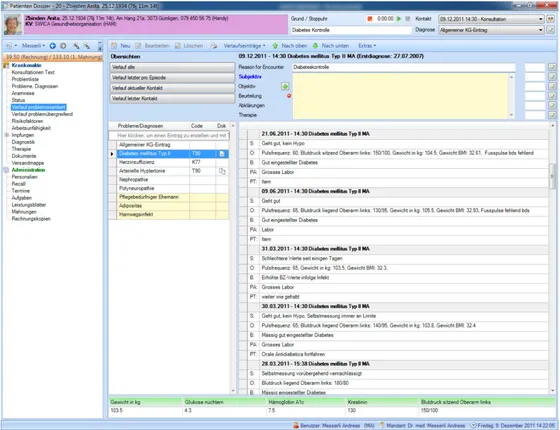Click Krankenakte folder icon in tree
Screen dimensions: 560x430
tap(6, 65)
